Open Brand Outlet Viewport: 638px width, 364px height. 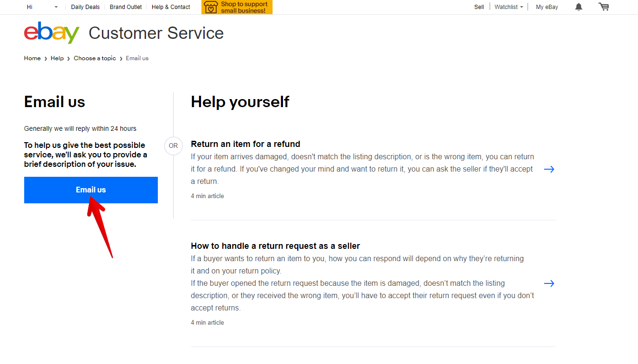click(x=126, y=7)
